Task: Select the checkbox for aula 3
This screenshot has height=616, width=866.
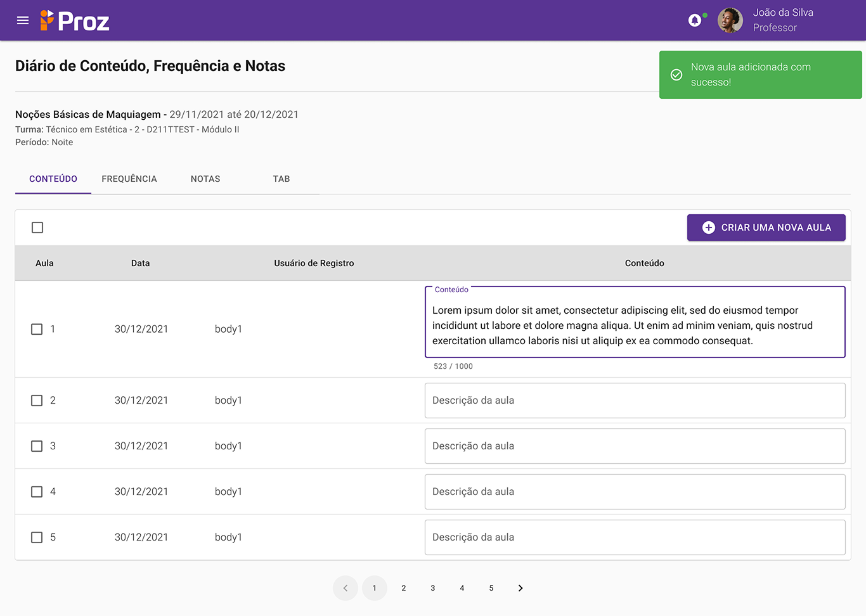Action: coord(37,446)
